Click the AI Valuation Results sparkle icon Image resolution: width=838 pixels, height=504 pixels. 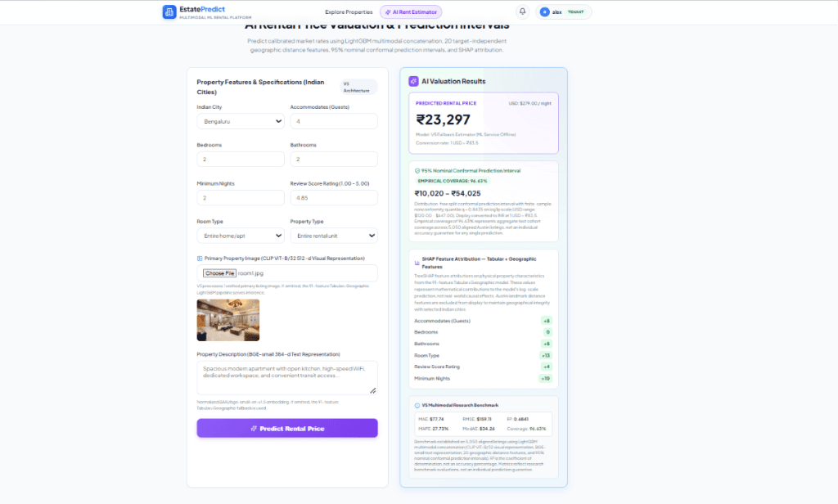point(413,81)
